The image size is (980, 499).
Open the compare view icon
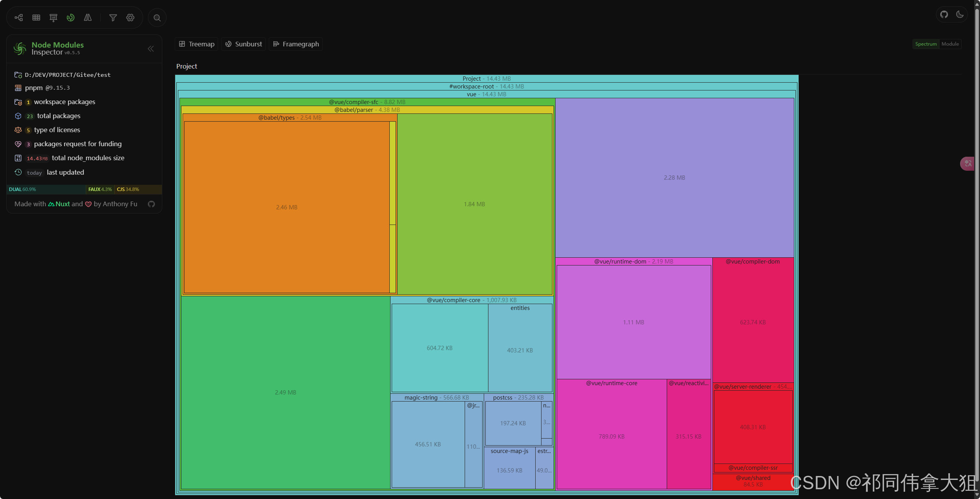point(88,18)
